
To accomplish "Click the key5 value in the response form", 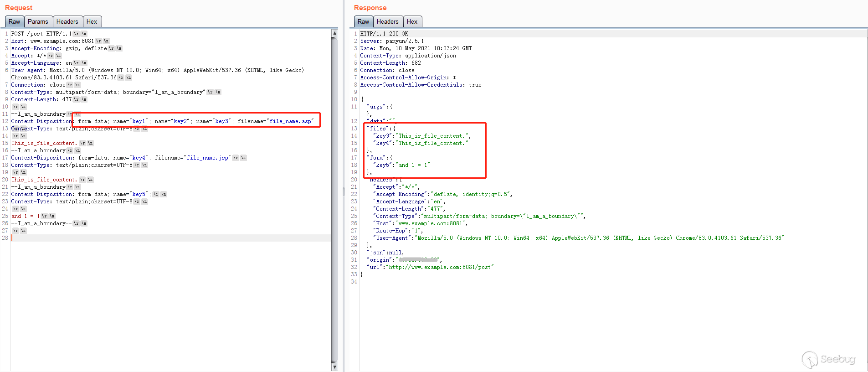I will coord(414,165).
